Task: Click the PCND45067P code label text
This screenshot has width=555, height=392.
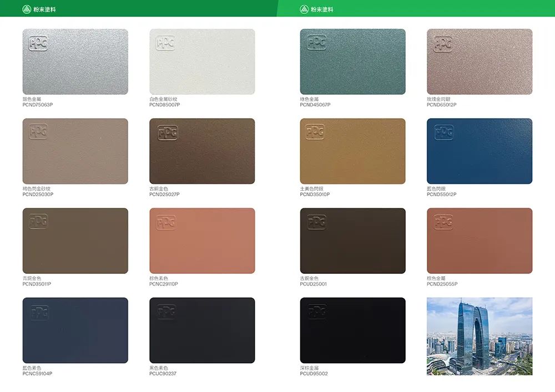Action: click(x=315, y=105)
